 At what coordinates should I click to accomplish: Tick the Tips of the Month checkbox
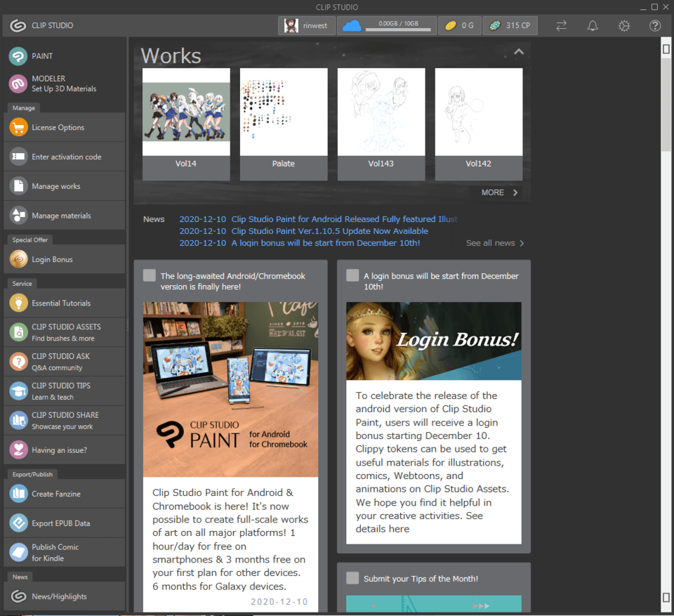click(352, 578)
